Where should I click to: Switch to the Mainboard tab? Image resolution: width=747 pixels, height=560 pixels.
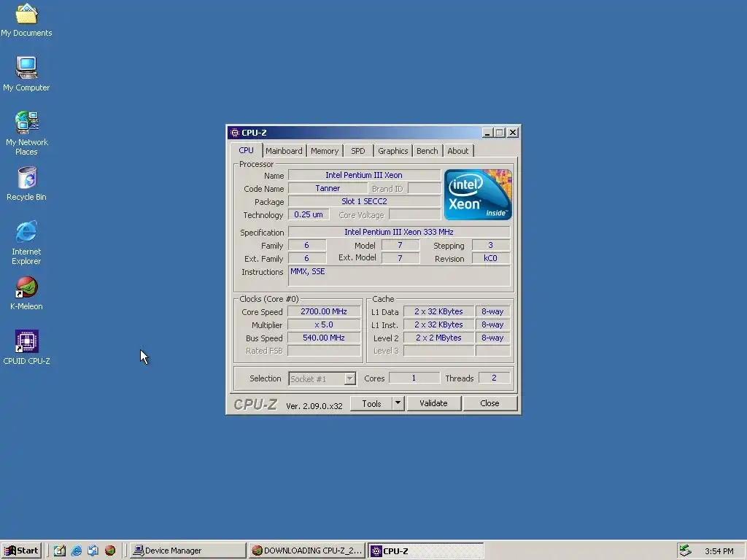(x=284, y=151)
